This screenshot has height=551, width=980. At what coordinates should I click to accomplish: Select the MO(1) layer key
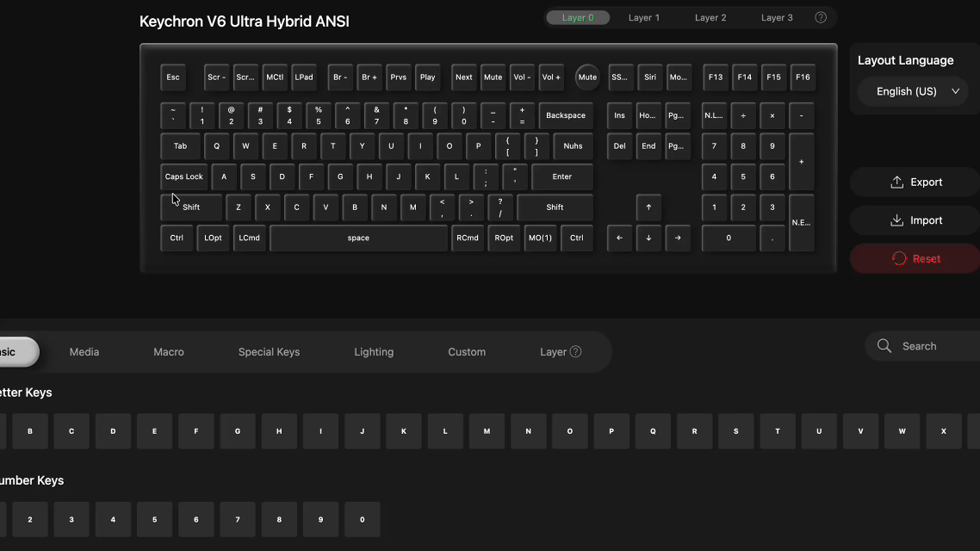click(x=540, y=238)
